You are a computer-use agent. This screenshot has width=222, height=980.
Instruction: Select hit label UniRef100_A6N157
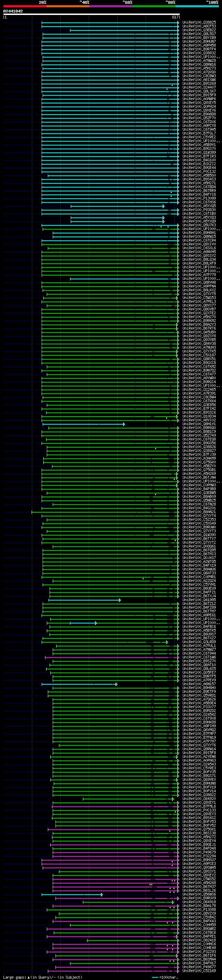click(x=199, y=684)
